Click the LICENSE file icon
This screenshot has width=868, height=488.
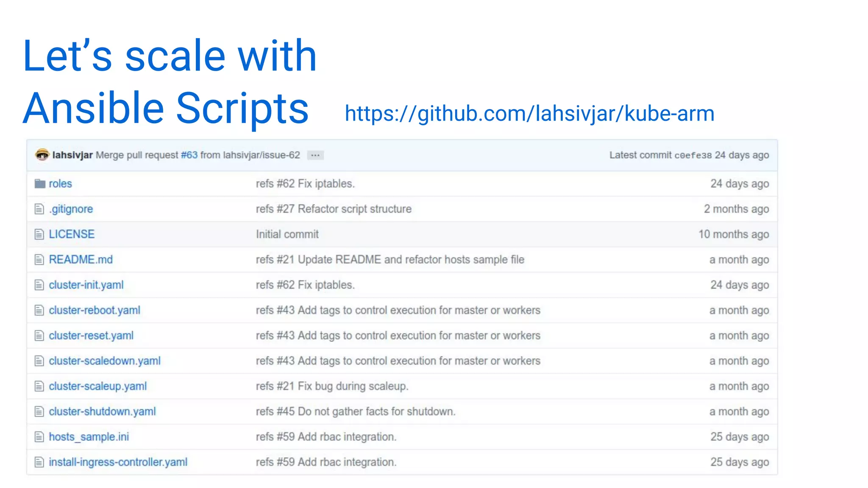click(x=39, y=234)
